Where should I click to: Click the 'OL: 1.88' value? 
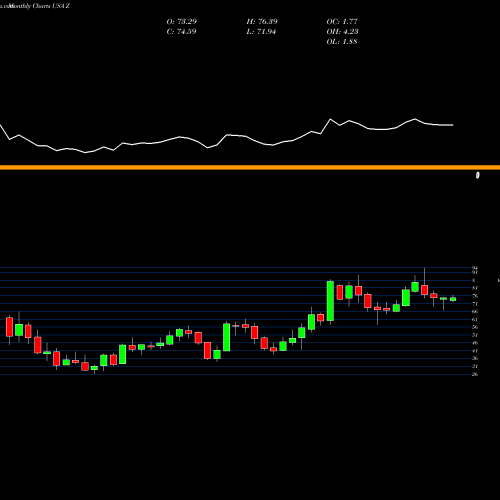pyautogui.click(x=342, y=42)
